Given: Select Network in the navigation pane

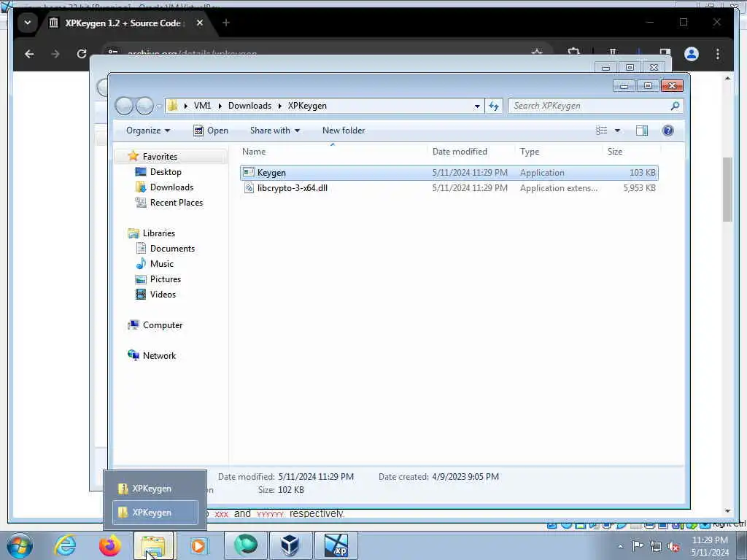Looking at the screenshot, I should tap(159, 356).
